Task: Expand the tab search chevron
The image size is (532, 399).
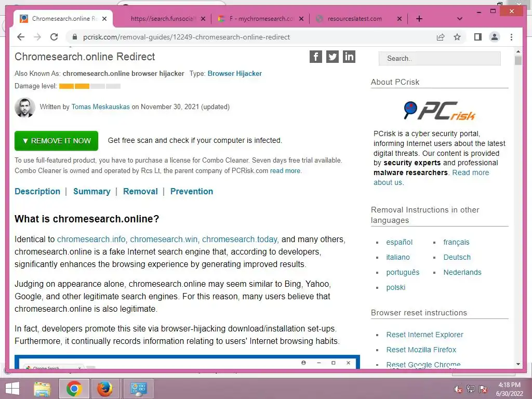Action: [460, 19]
